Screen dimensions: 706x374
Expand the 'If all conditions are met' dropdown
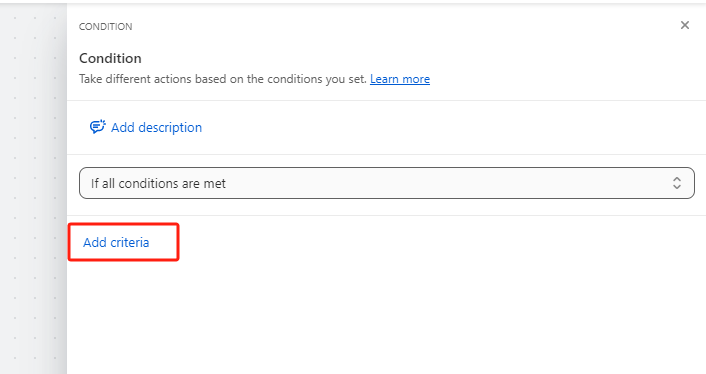(387, 183)
